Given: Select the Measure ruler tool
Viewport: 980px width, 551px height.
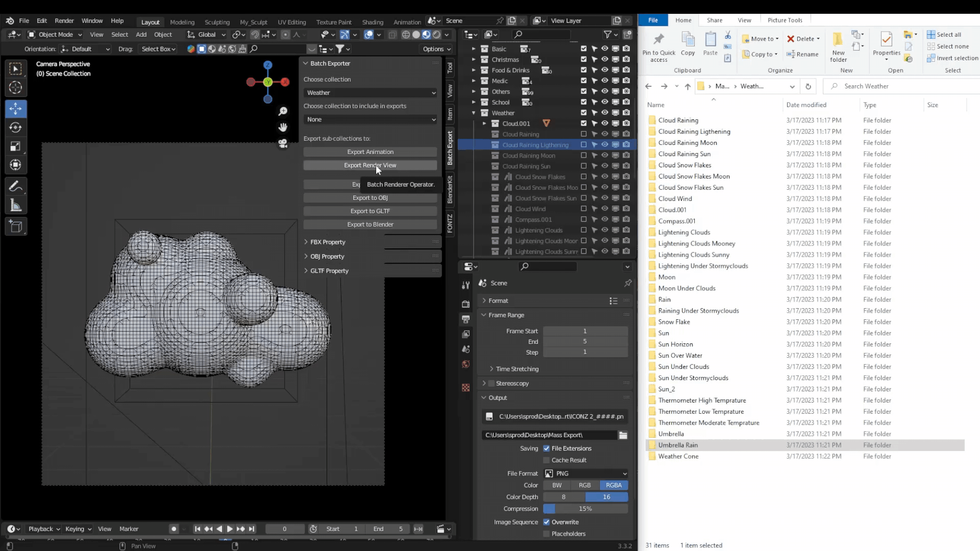Looking at the screenshot, I should point(15,206).
